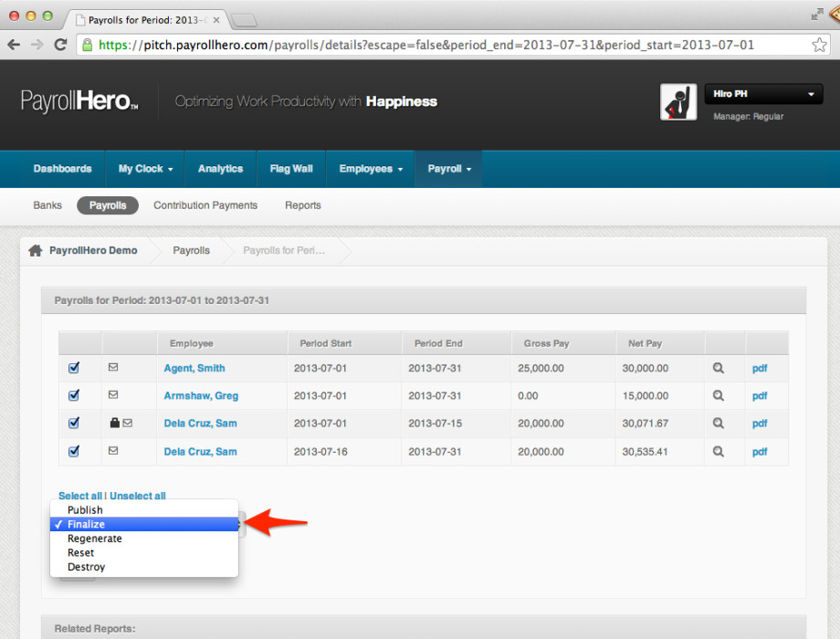Uncheck the checkbox on Agent Smith's row
The image size is (840, 639).
73,368
